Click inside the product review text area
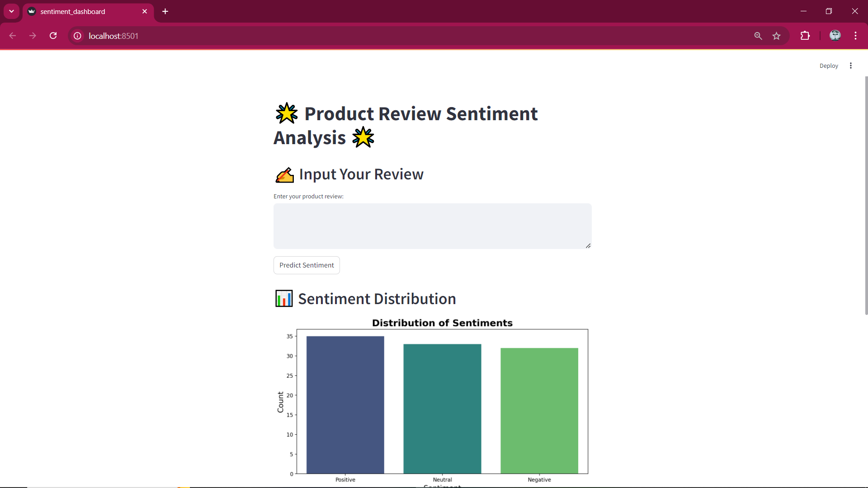The width and height of the screenshot is (868, 488). tap(432, 225)
